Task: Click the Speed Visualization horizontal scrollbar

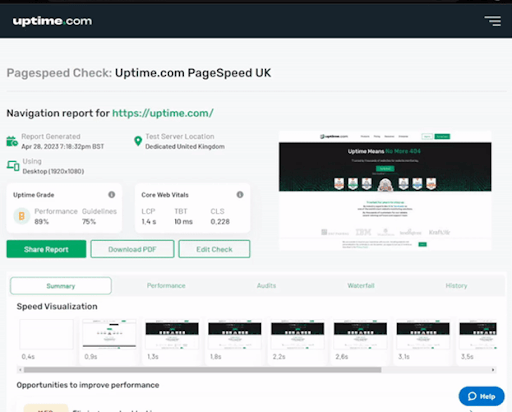Action: (202, 370)
